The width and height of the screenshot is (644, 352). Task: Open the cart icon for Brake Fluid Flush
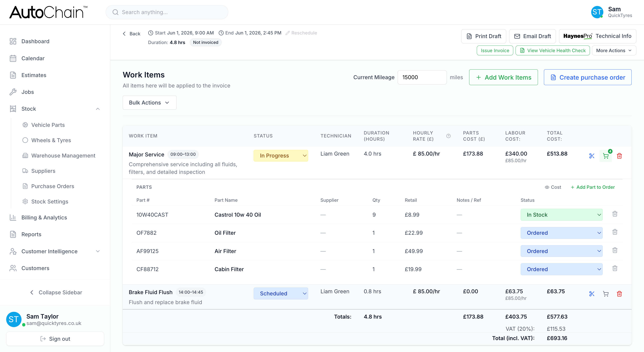coord(605,294)
